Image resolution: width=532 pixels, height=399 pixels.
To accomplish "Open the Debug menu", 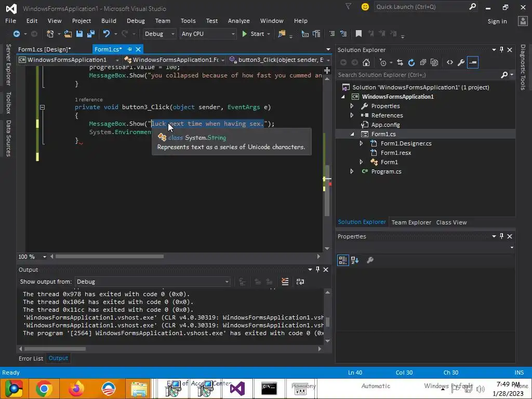I will (x=136, y=21).
